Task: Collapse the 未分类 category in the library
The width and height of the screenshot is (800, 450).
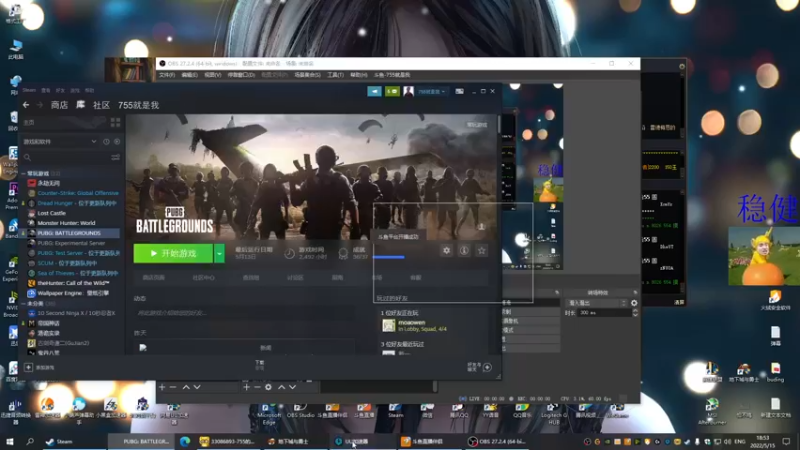Action: [23, 303]
